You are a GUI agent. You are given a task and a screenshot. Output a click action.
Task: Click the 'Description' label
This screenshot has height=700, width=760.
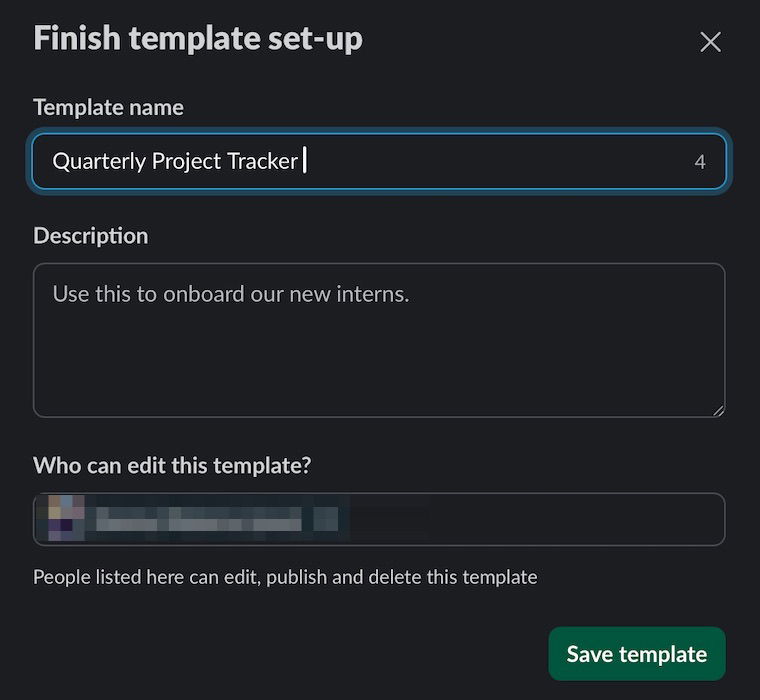coord(90,236)
